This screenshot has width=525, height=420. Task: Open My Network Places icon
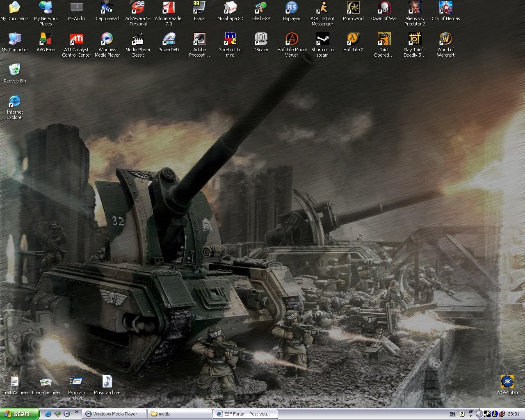click(x=46, y=14)
